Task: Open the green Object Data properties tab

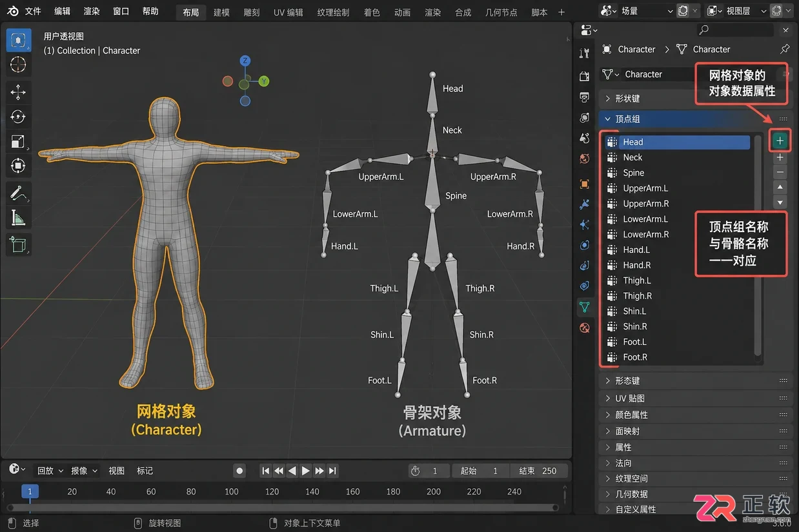Action: pos(585,307)
